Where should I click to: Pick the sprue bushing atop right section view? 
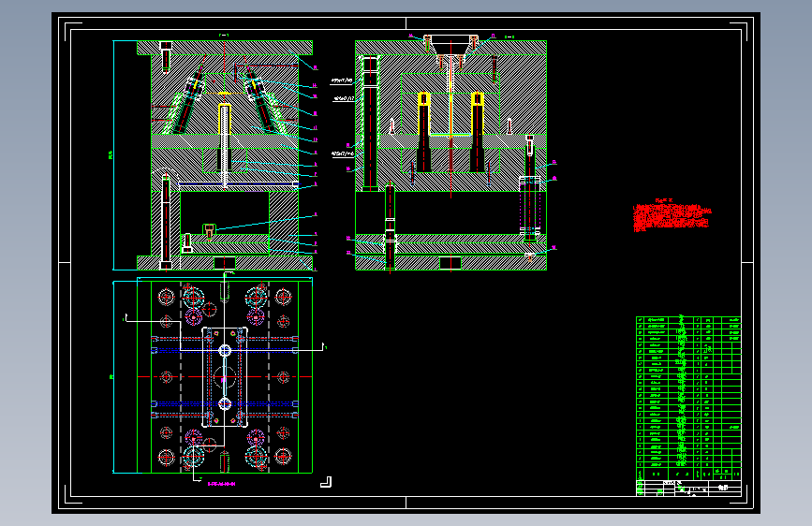(x=451, y=45)
